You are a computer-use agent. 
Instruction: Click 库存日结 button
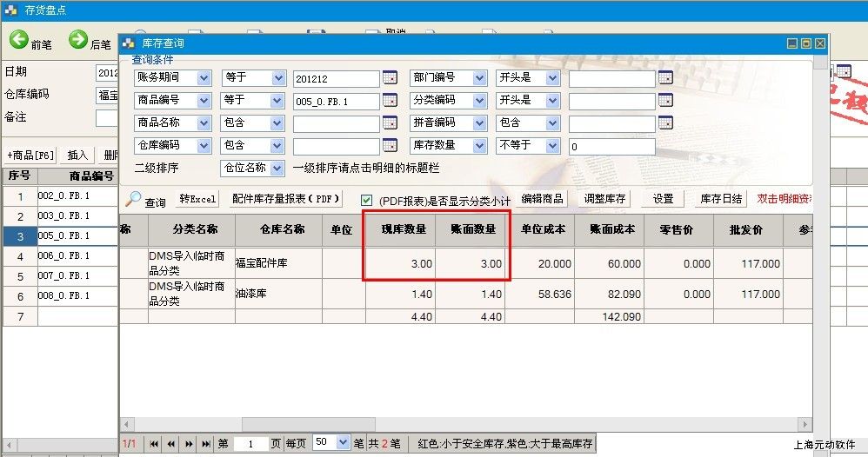(721, 199)
